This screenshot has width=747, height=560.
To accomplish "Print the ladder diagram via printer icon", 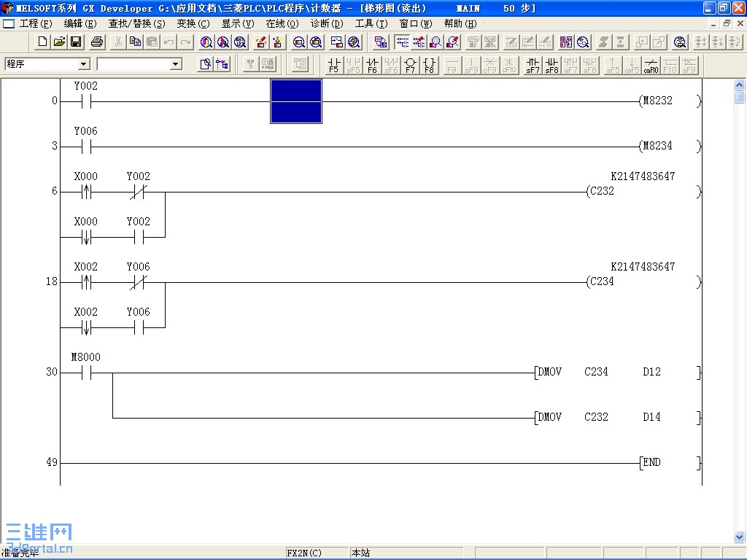I will (x=97, y=42).
